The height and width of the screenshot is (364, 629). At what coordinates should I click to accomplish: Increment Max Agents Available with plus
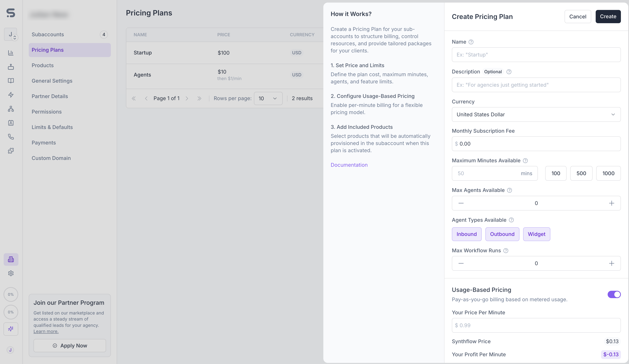(612, 203)
